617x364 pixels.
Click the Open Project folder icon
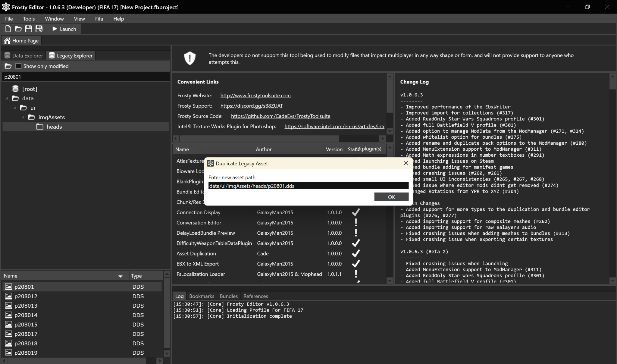pos(18,29)
